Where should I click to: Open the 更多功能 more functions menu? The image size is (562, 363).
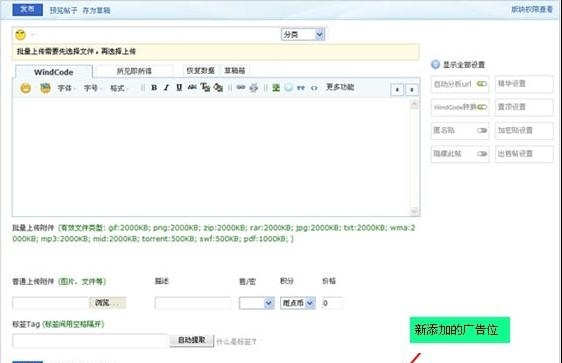click(340, 87)
